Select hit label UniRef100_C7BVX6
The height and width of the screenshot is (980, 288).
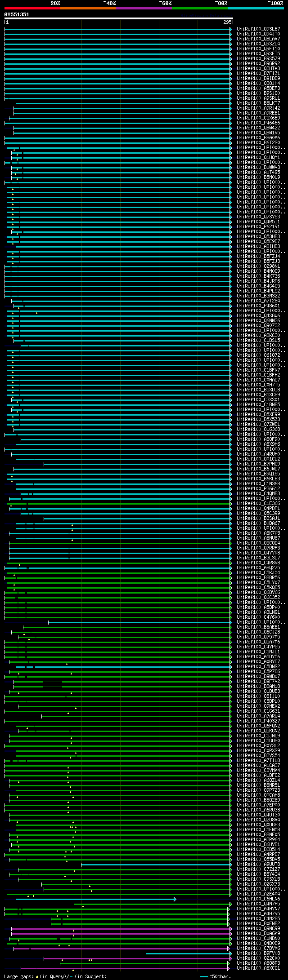(258, 949)
